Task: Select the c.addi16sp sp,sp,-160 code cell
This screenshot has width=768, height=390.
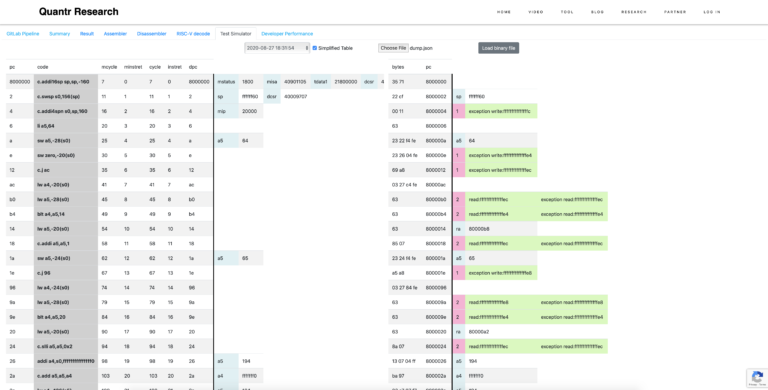Action: click(66, 82)
